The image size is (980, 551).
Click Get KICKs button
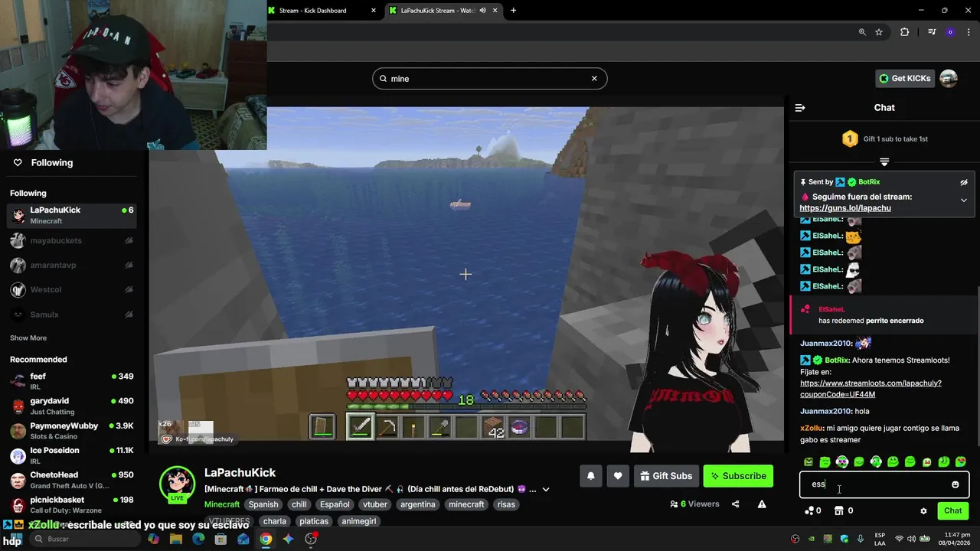[x=904, y=78]
